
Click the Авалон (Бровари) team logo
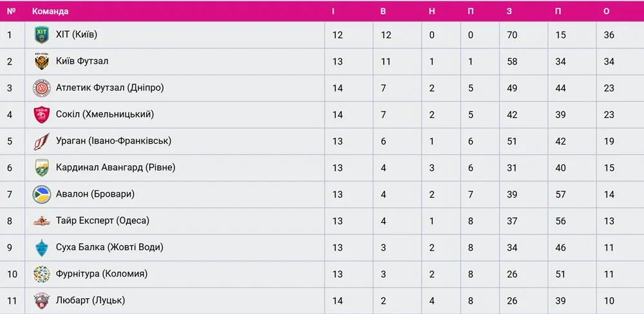point(42,194)
